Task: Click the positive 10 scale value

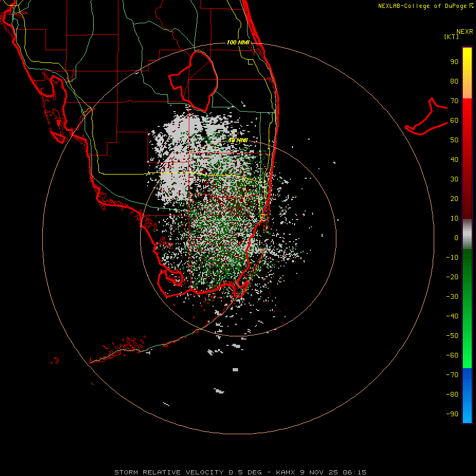Action: [454, 218]
